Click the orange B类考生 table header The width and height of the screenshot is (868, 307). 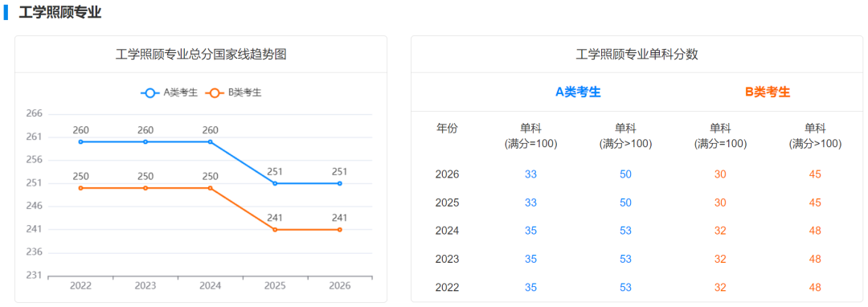tap(768, 92)
